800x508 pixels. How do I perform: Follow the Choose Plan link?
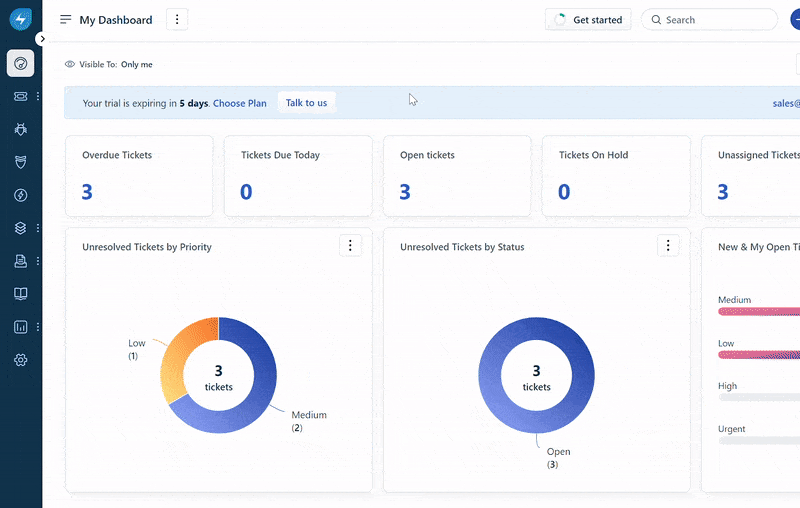240,103
